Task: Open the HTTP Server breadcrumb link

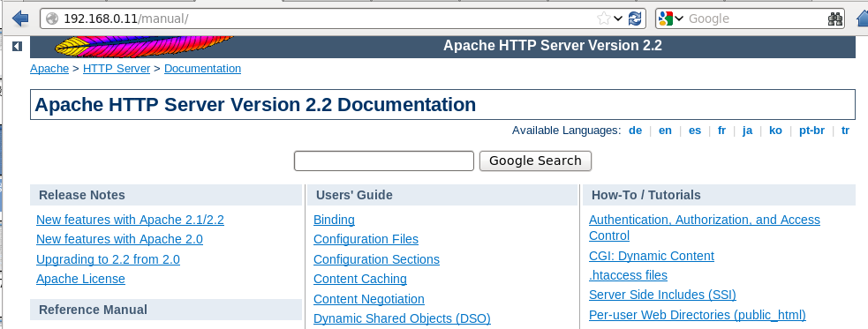Action: pos(117,69)
